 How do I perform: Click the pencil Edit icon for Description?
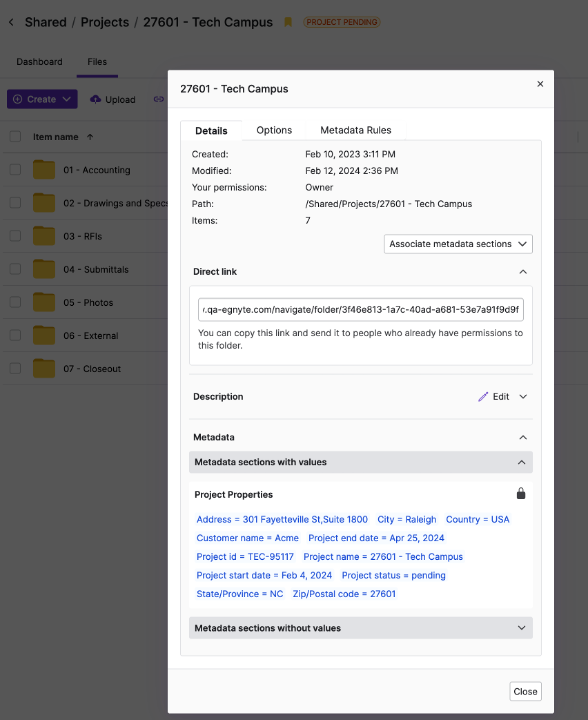click(x=483, y=397)
